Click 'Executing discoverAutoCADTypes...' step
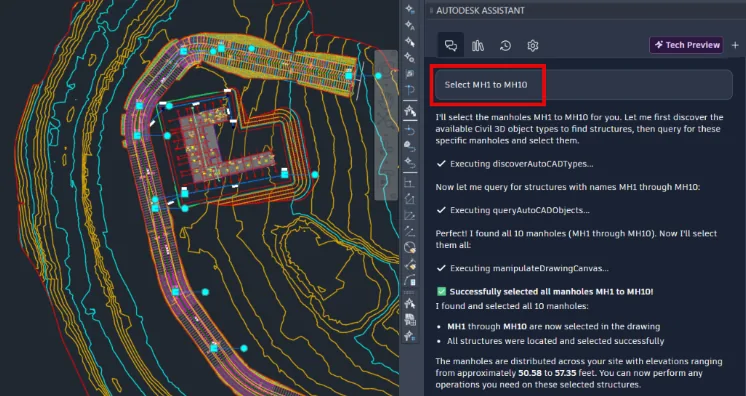 click(x=521, y=164)
